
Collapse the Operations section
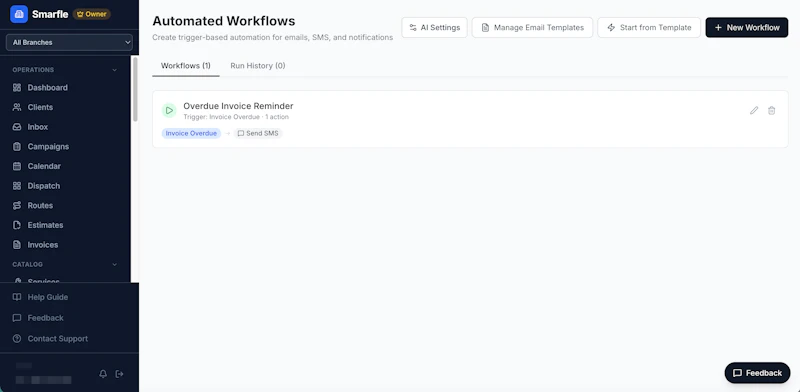[114, 70]
